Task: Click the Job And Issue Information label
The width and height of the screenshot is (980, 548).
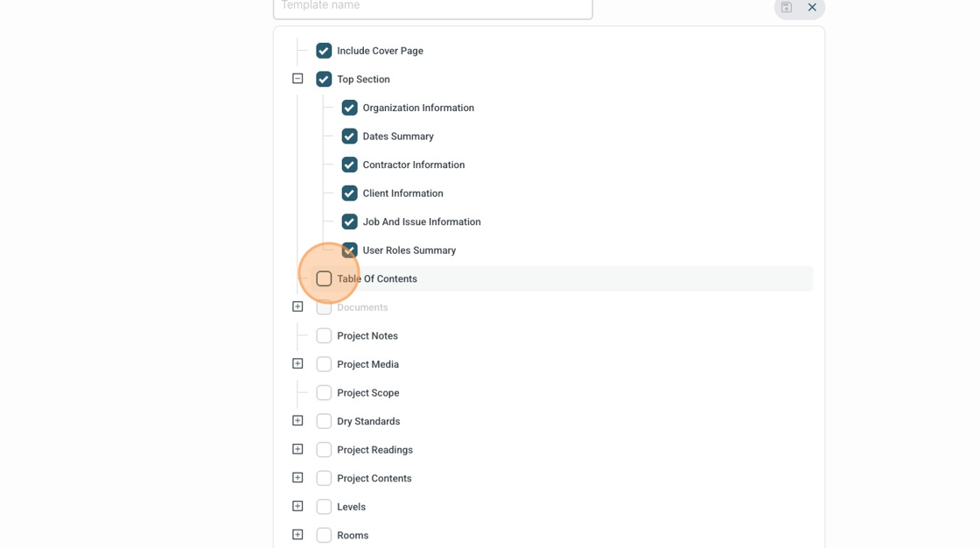Action: (421, 222)
